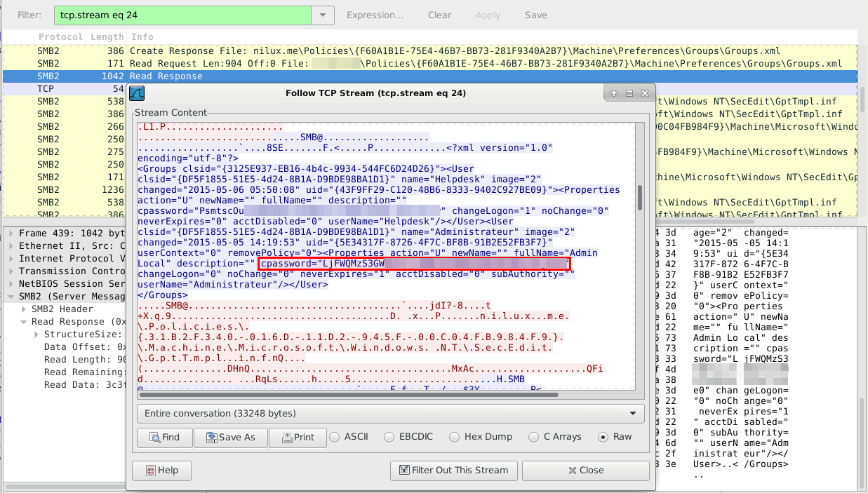Click the Length column header
Image resolution: width=868 pixels, height=493 pixels.
tap(107, 36)
